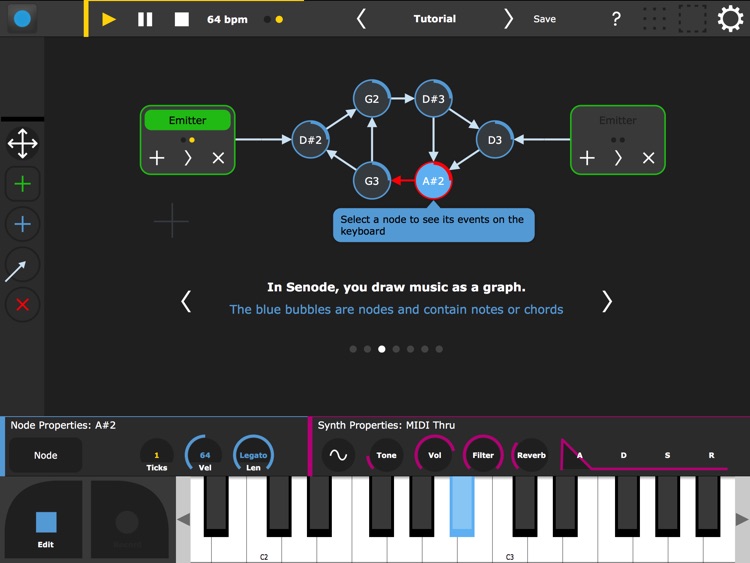Viewport: 750px width, 563px height.
Task: Activate the dashed selection rectangle tool
Action: click(692, 19)
